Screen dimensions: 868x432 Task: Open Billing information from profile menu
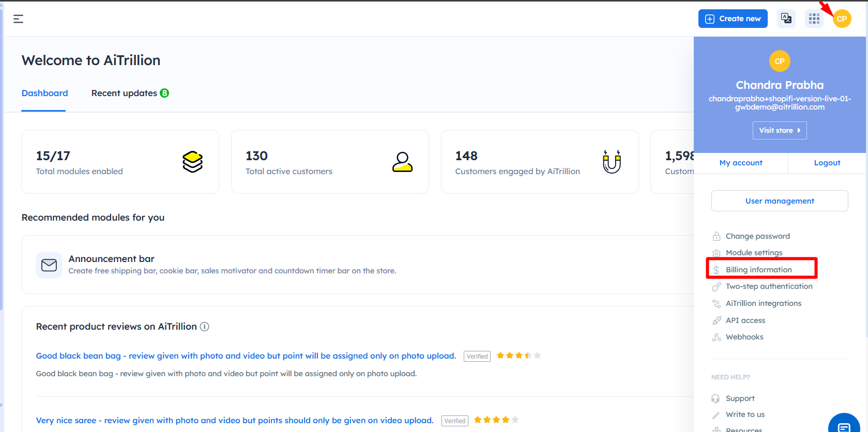[758, 270]
